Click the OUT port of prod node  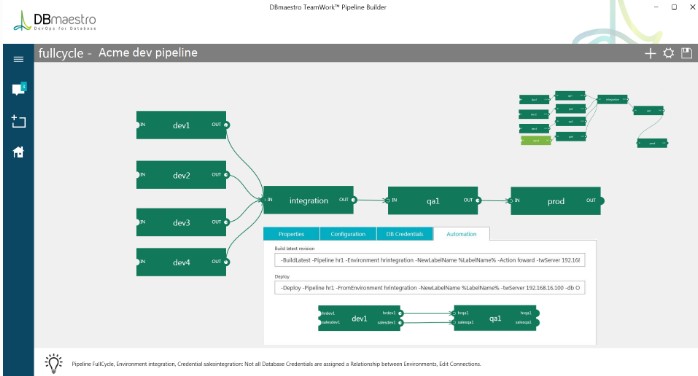point(601,201)
